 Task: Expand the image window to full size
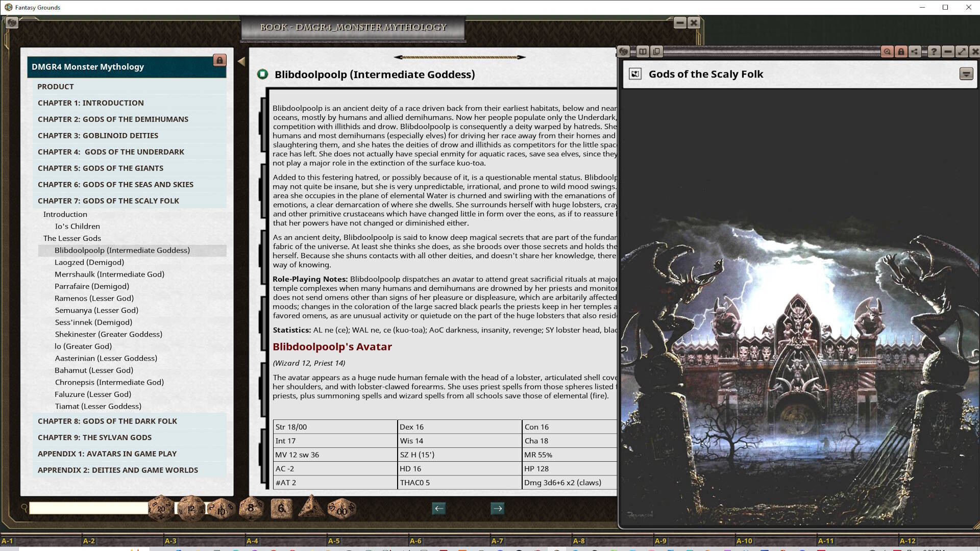point(962,52)
